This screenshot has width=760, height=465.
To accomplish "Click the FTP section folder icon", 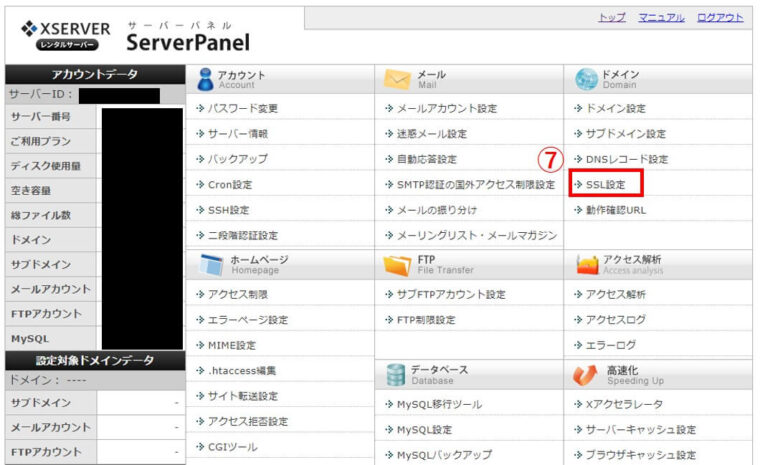I will tap(397, 265).
